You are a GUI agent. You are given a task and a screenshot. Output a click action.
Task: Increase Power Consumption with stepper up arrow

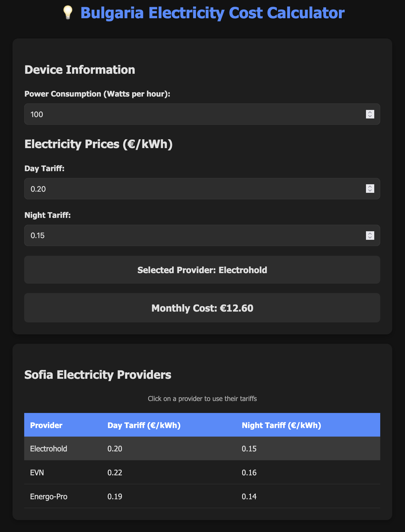pos(370,112)
